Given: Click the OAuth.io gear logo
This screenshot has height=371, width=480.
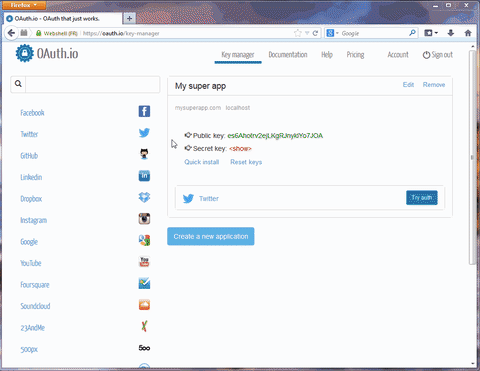Looking at the screenshot, I should click(24, 53).
